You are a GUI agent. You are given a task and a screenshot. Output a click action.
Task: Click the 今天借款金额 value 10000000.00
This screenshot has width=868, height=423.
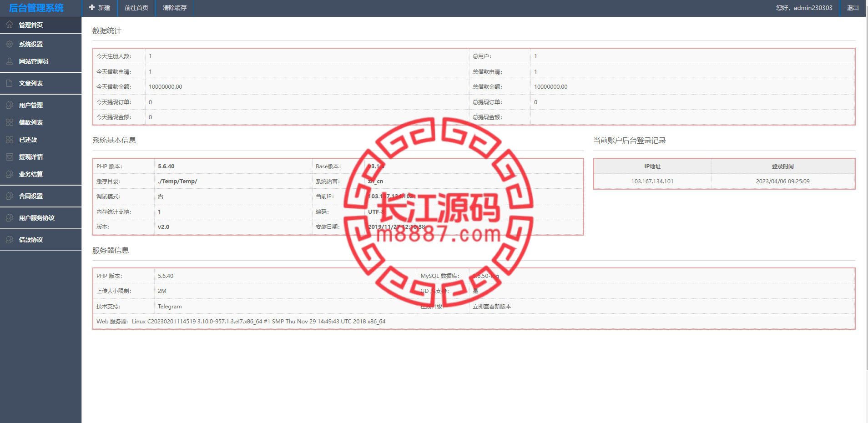166,86
